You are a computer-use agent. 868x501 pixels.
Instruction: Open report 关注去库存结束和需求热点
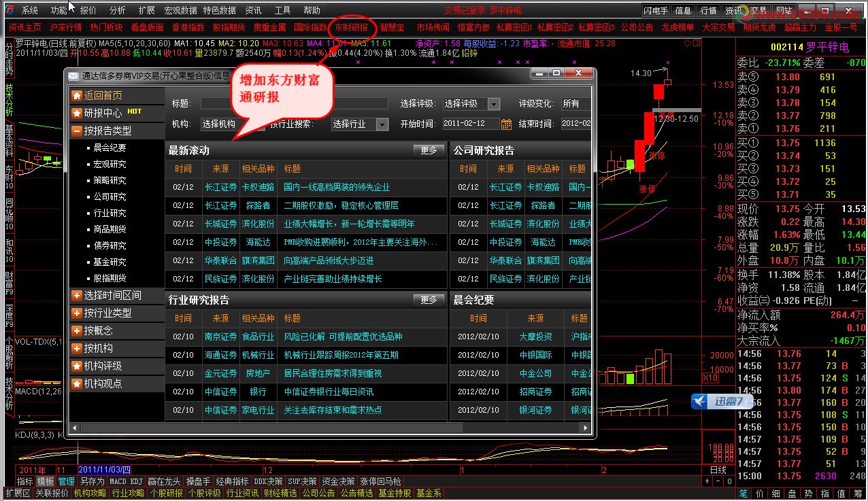click(333, 410)
